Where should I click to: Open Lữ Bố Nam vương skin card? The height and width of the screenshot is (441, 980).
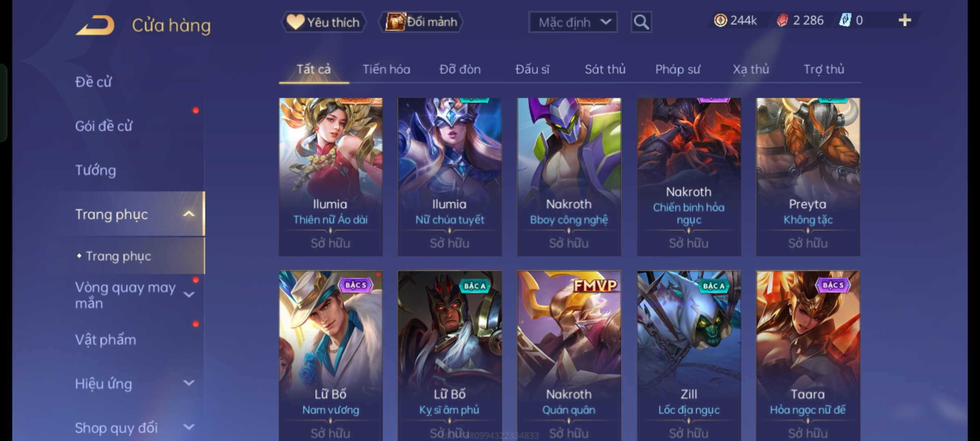coord(331,356)
